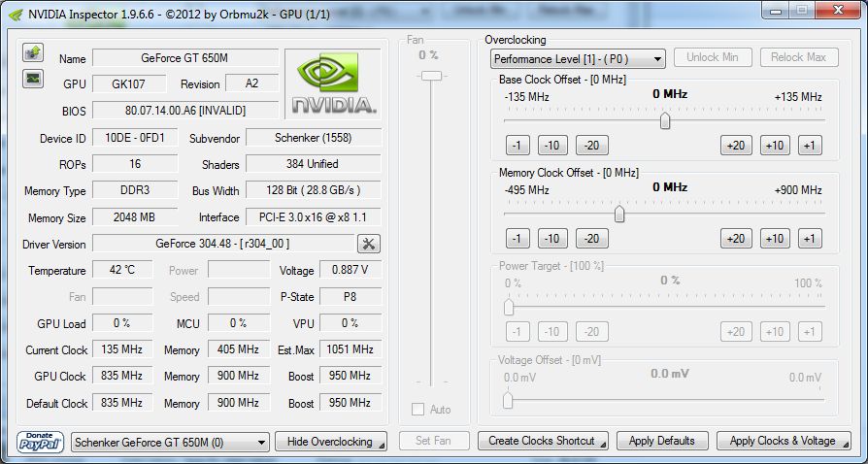Click Power Target +20 button

[736, 332]
